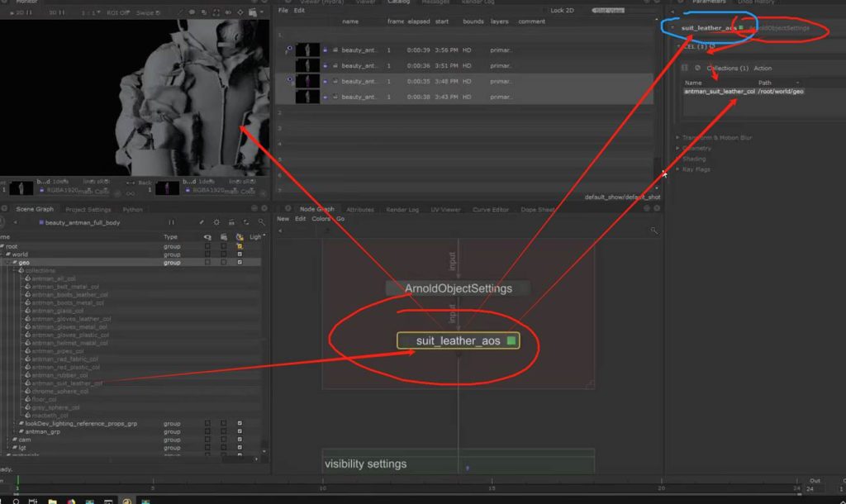This screenshot has width=846, height=504.
Task: Click the eye icon on first catalog render
Action: [x=290, y=50]
